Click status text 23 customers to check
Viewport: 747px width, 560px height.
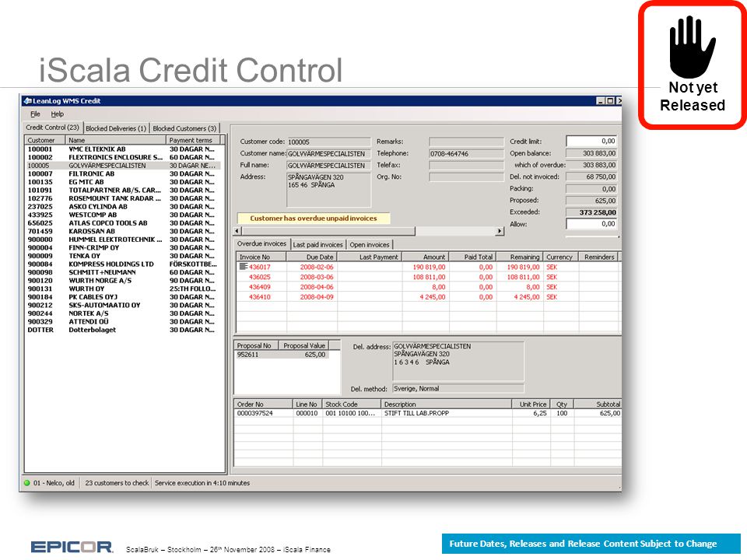pyautogui.click(x=117, y=483)
